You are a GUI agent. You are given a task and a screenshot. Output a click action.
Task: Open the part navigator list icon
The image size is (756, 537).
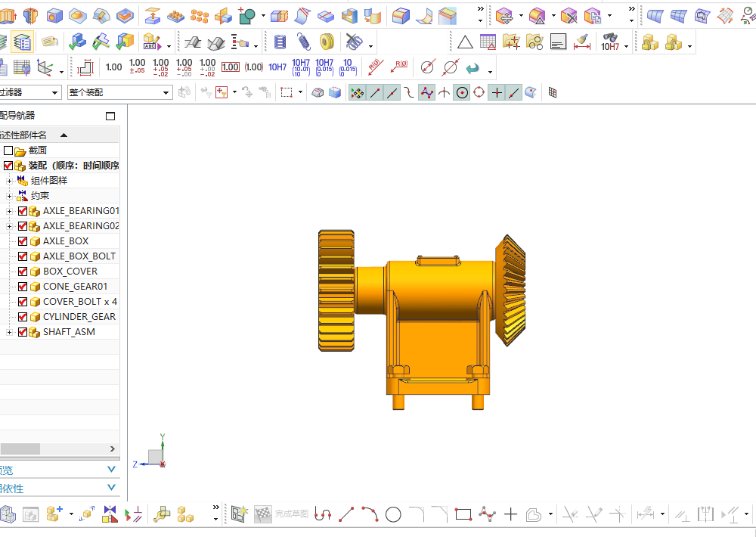22,42
